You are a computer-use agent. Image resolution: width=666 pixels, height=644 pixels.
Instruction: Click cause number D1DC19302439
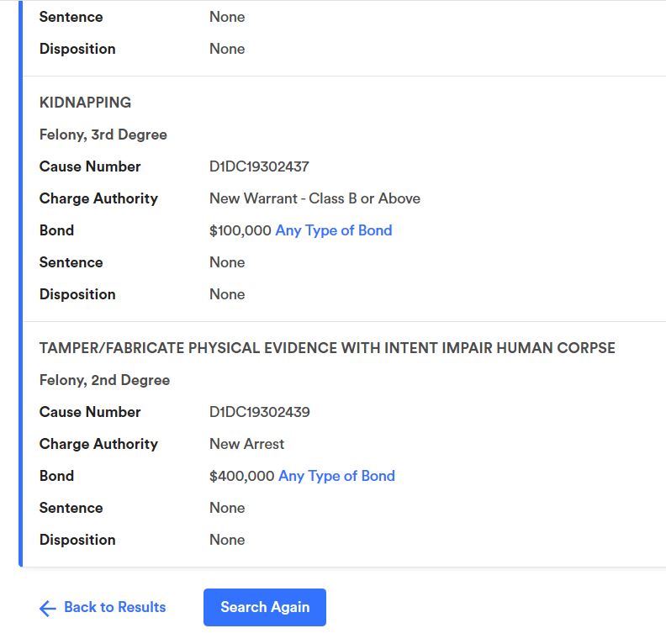(x=259, y=412)
